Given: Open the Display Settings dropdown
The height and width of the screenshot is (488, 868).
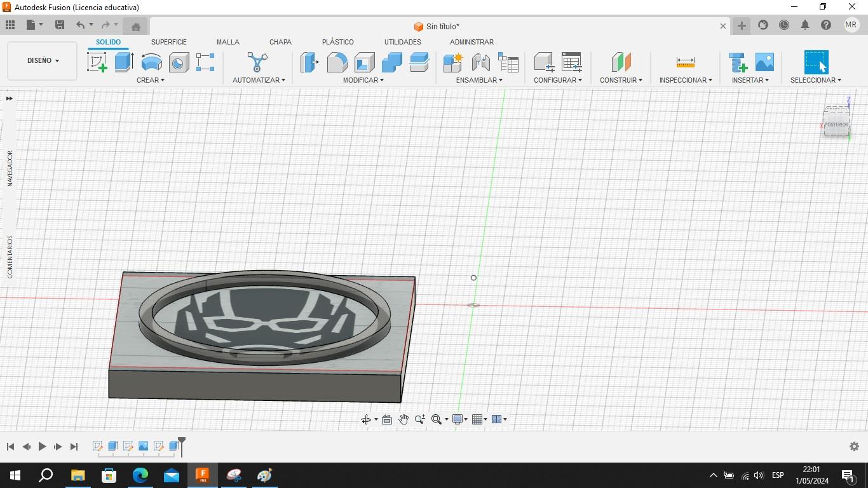Looking at the screenshot, I should (459, 419).
